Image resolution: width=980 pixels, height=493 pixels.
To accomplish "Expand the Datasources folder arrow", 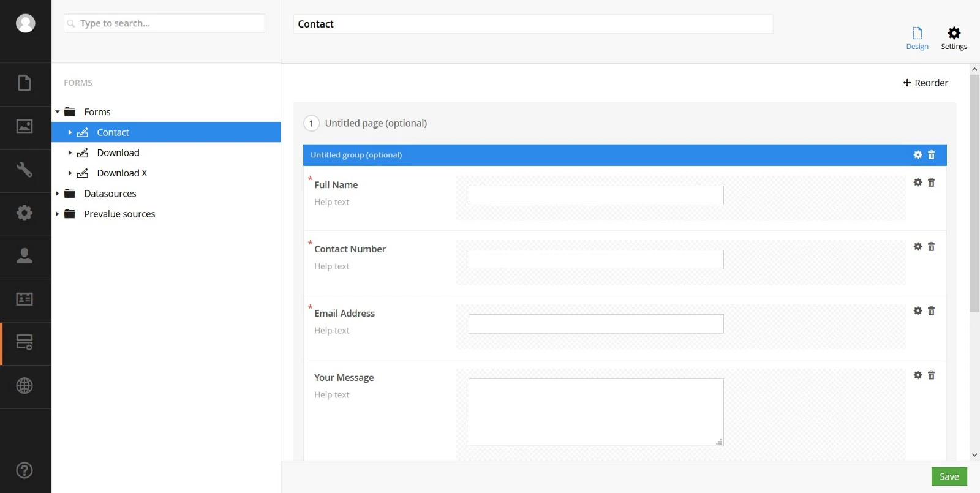I will [58, 194].
